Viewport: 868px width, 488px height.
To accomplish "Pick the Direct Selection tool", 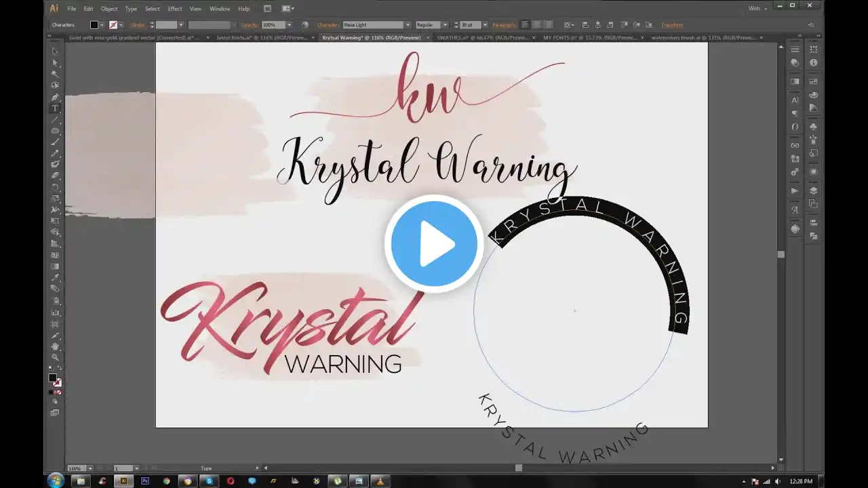I will (x=55, y=63).
